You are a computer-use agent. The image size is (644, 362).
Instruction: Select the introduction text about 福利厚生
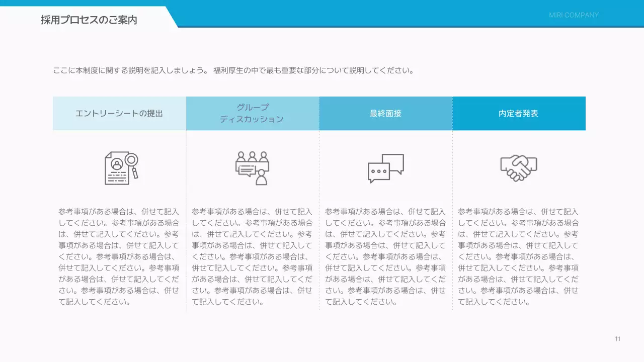[233, 70]
